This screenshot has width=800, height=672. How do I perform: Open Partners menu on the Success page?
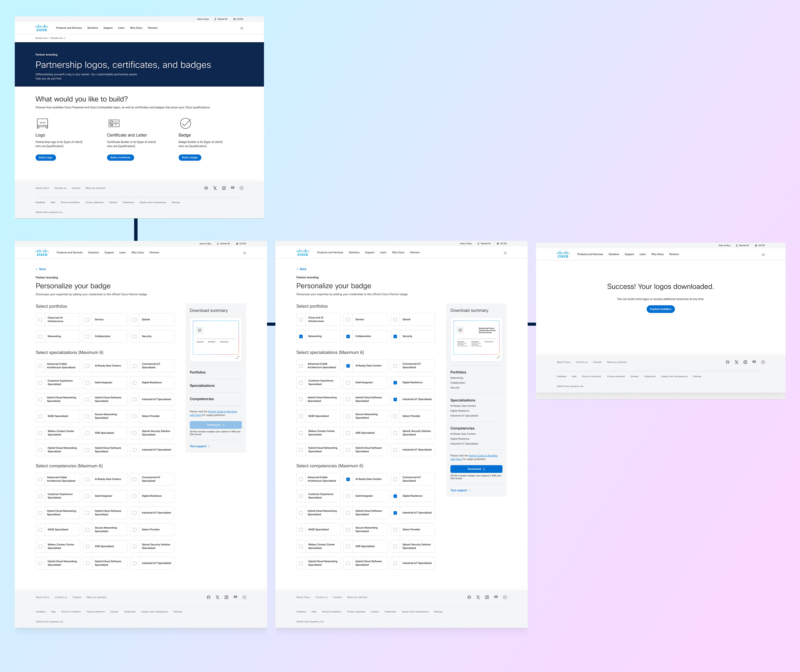coord(674,254)
